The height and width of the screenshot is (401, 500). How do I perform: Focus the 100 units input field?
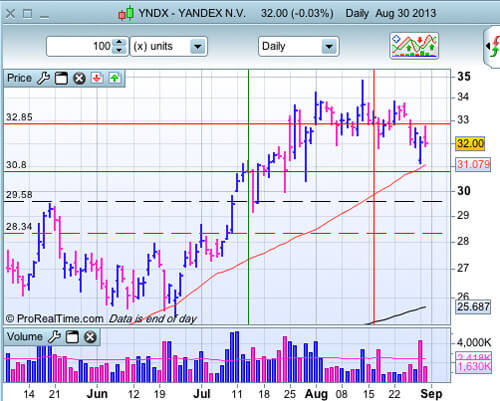(x=80, y=46)
